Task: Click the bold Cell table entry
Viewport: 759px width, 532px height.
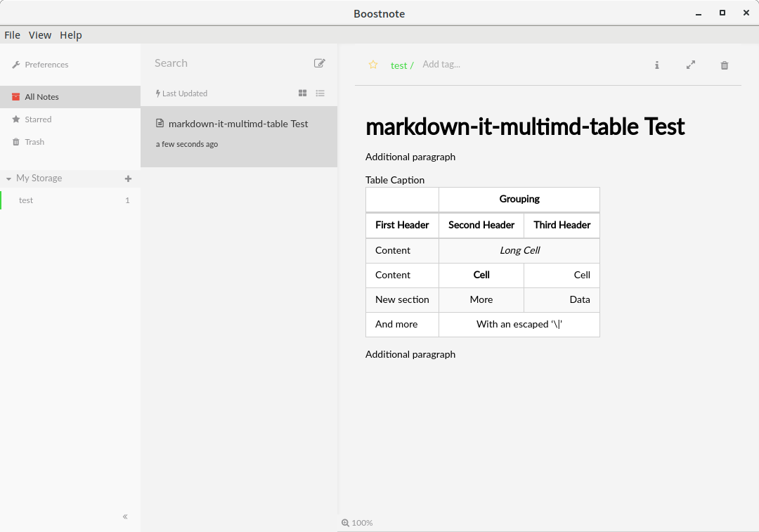Action: [x=481, y=275]
